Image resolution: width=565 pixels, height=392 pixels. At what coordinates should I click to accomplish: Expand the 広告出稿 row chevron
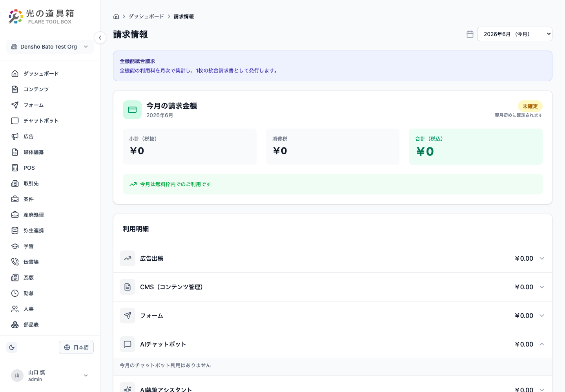[542, 258]
